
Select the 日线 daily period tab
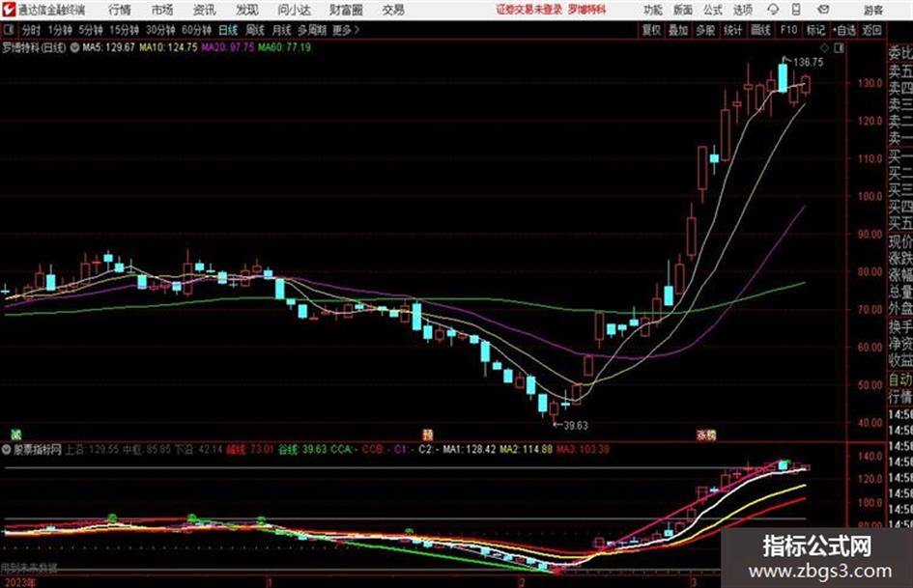point(228,30)
